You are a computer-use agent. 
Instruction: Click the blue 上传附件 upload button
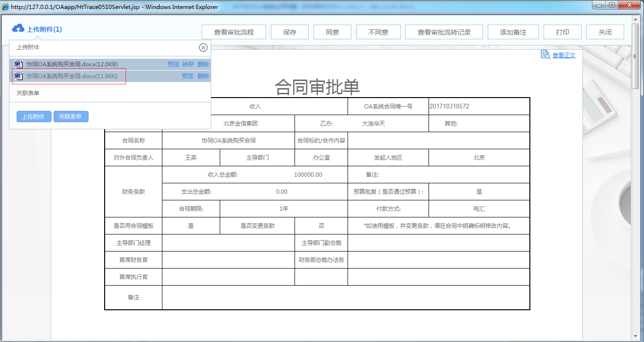click(34, 117)
